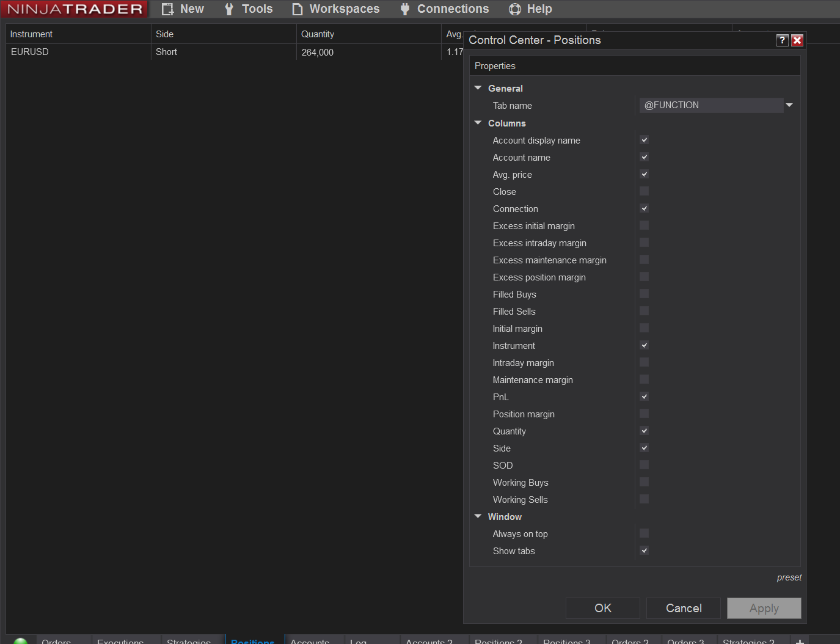Uncheck the Side column checkbox

tap(644, 448)
